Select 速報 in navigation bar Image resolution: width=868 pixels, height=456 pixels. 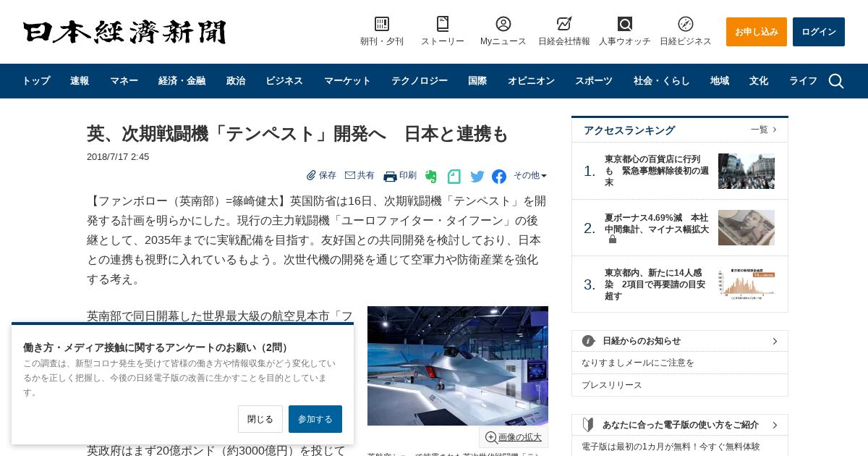tap(80, 81)
